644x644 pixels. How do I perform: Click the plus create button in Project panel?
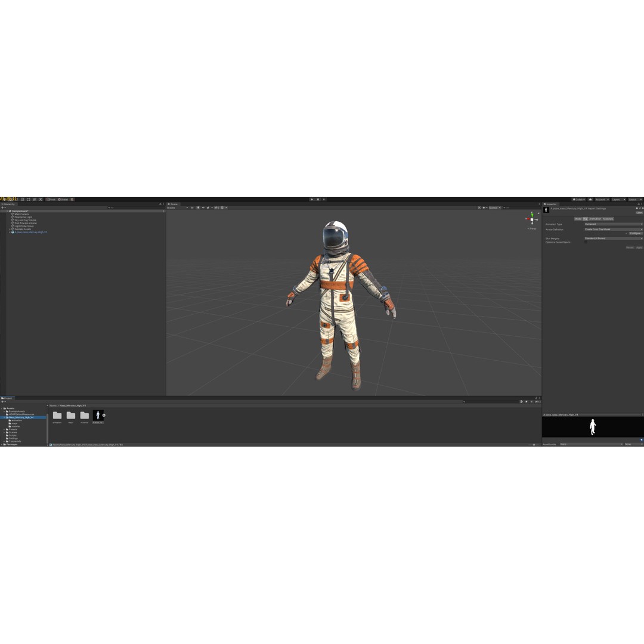(x=4, y=402)
